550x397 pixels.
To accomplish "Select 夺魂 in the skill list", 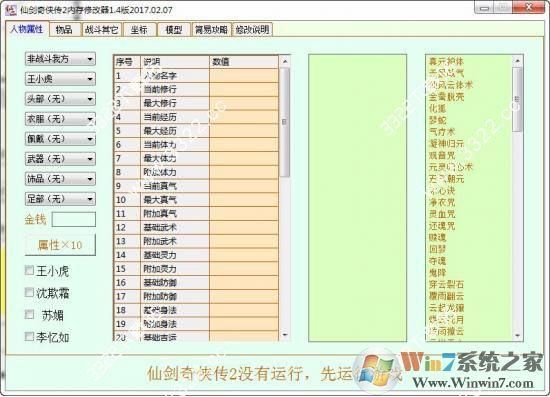I will click(x=437, y=261).
